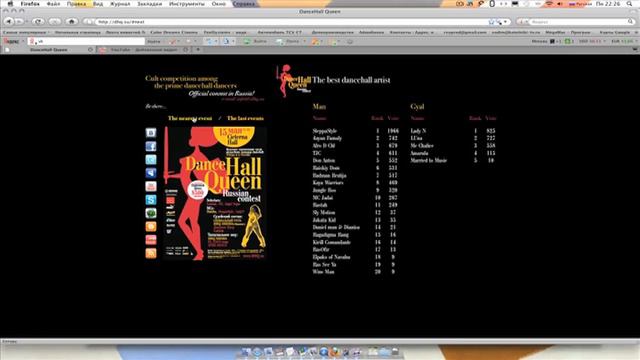640x360 pixels.
Task: Open the orange RSS feed icon beside the poster
Action: click(x=151, y=253)
